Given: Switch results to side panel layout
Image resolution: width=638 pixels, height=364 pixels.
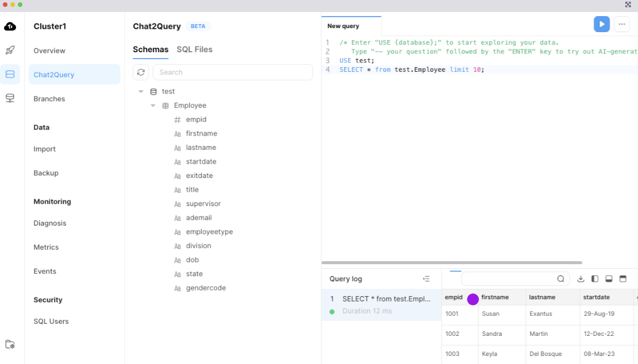Looking at the screenshot, I should click(x=595, y=278).
